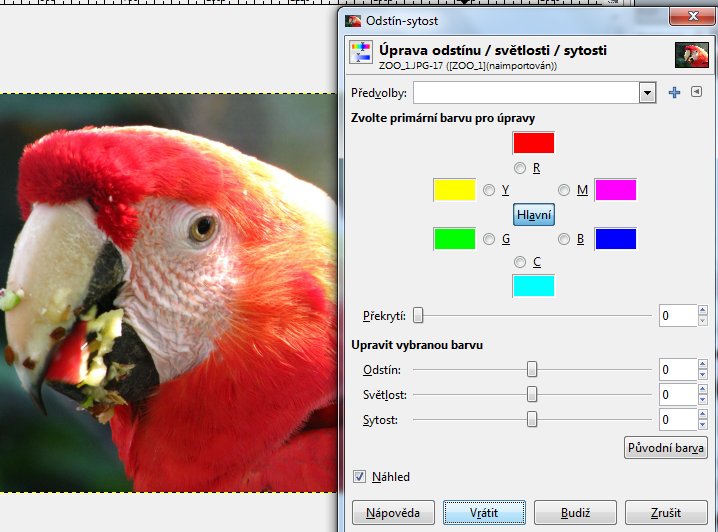Decrease Překrytí value with down arrow
Image resolution: width=718 pixels, height=532 pixels.
(x=702, y=321)
